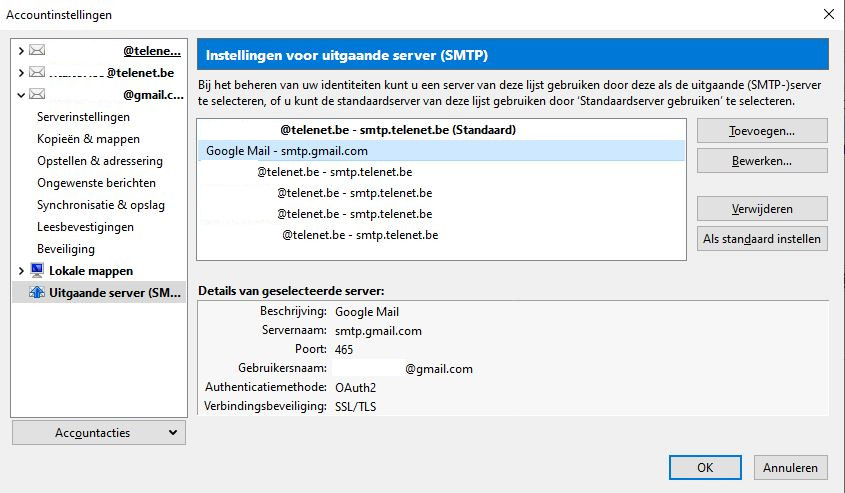Select Opstellen & adressering

pos(100,161)
